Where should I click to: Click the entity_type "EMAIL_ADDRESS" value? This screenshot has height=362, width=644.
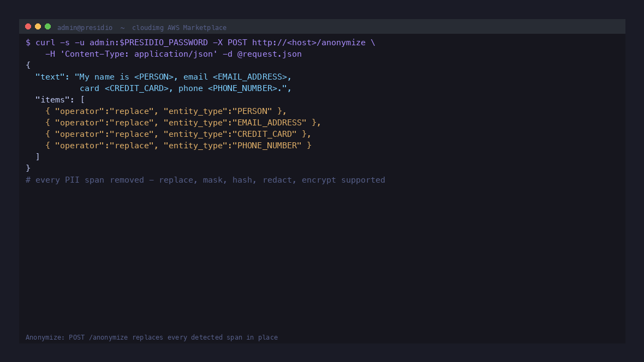(270, 123)
